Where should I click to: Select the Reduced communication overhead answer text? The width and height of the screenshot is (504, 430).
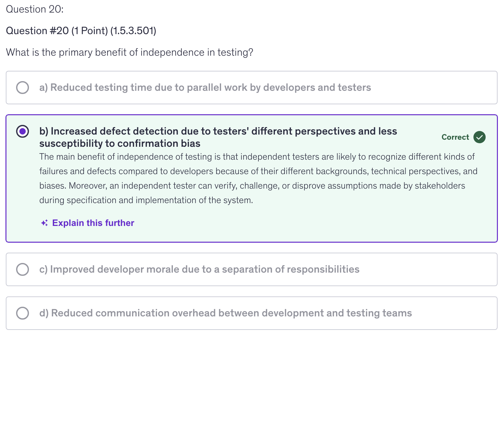click(x=225, y=313)
